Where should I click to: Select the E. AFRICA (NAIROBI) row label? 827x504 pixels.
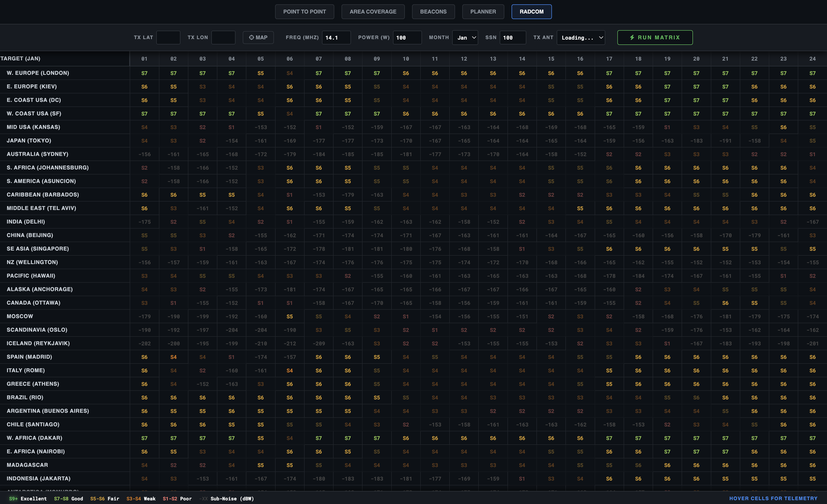pos(36,451)
